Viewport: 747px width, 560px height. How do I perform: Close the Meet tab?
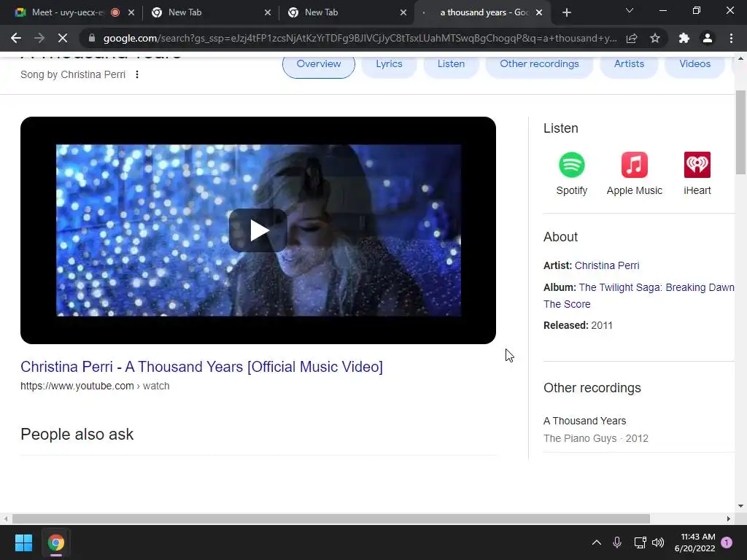[x=131, y=12]
